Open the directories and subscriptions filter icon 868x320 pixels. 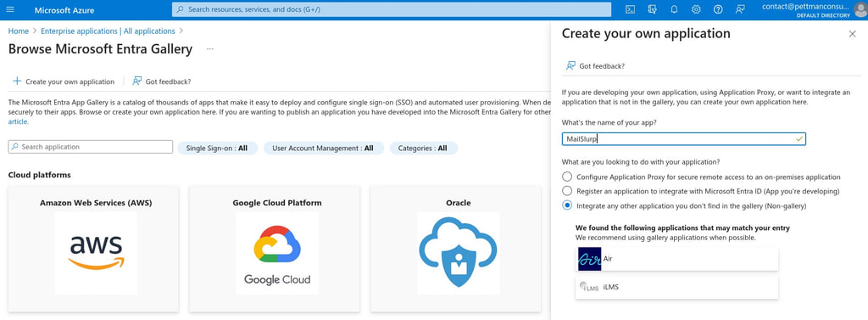pos(652,9)
